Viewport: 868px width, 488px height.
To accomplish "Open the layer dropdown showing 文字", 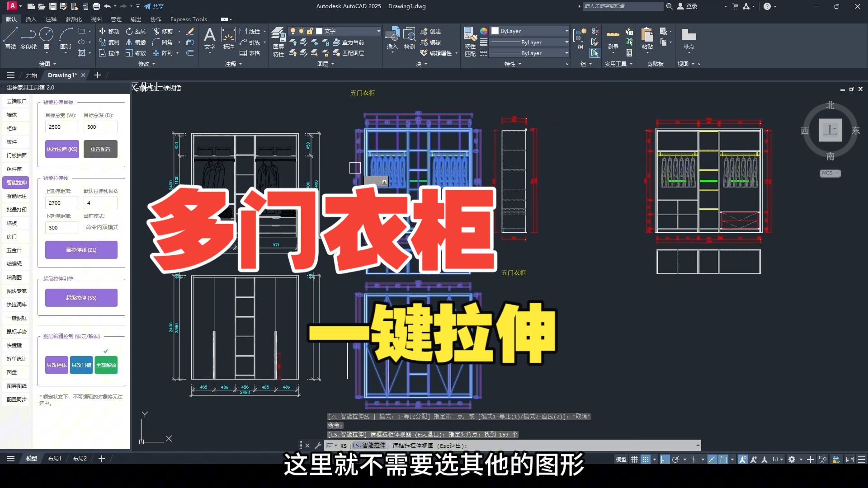I will pos(335,31).
